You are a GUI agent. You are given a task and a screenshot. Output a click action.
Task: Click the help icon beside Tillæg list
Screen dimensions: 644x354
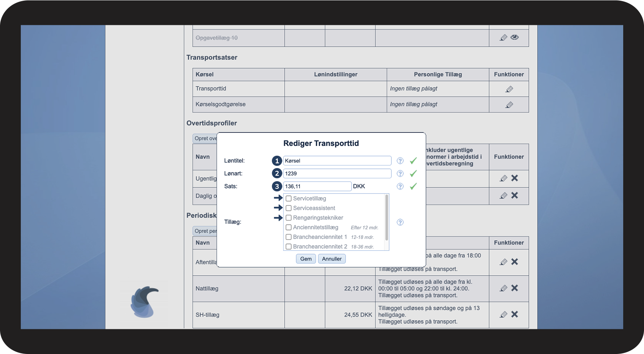tap(400, 222)
